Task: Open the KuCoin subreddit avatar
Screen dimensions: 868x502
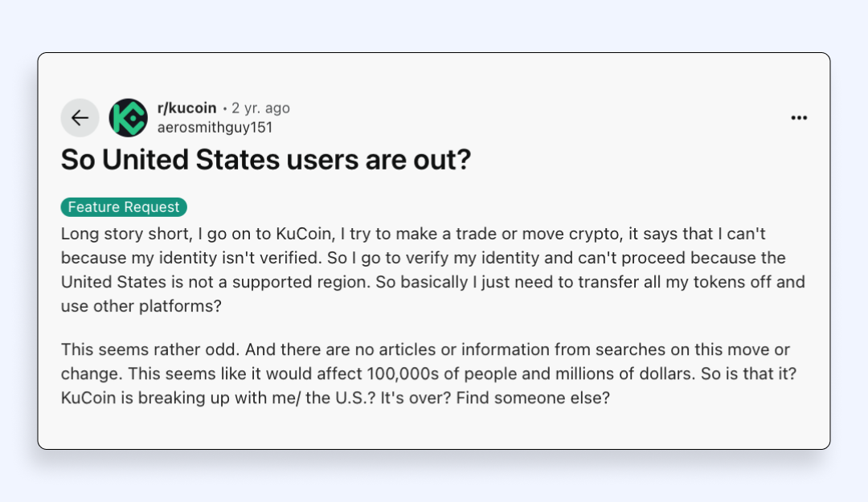Action: coord(128,118)
